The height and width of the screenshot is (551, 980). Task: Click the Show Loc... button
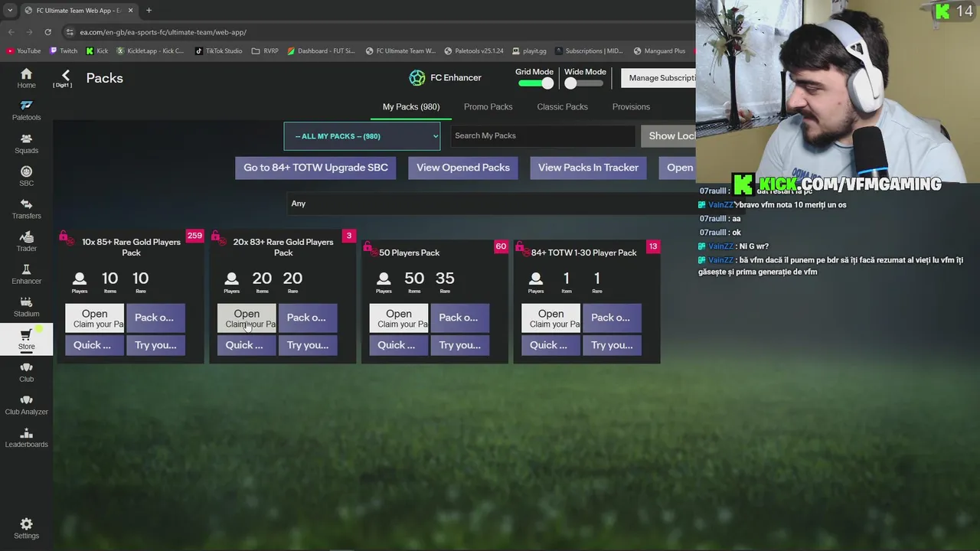(x=668, y=136)
